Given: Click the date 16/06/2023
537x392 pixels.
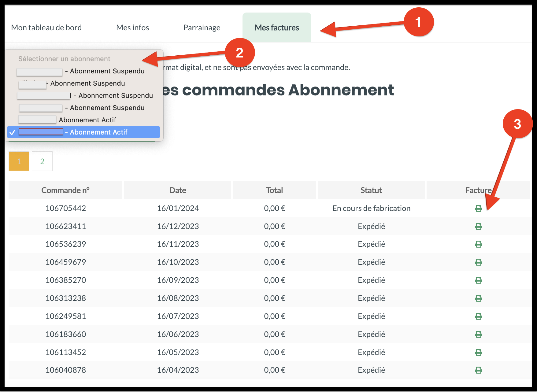Looking at the screenshot, I should point(178,334).
